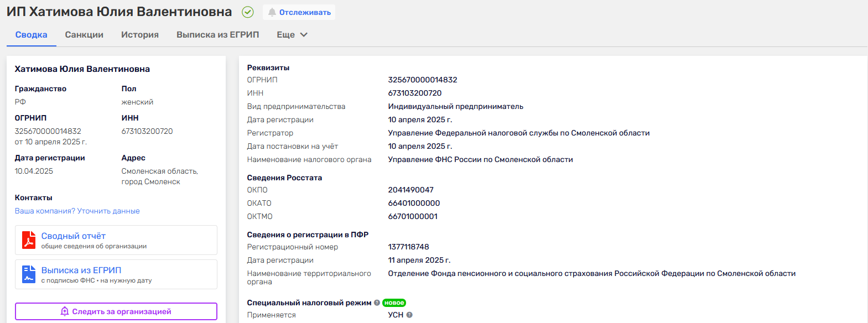
Task: Click the registrar Управление Федеральной налоговой службы text
Action: click(x=519, y=133)
